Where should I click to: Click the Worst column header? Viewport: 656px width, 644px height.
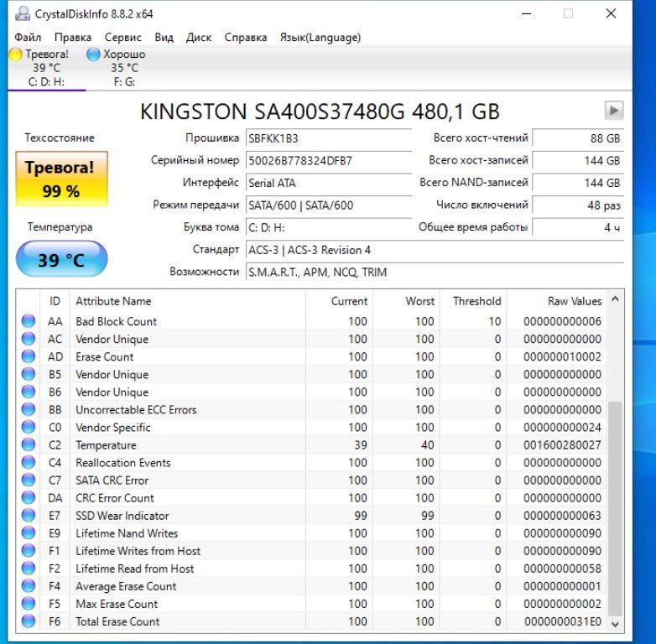(x=406, y=301)
